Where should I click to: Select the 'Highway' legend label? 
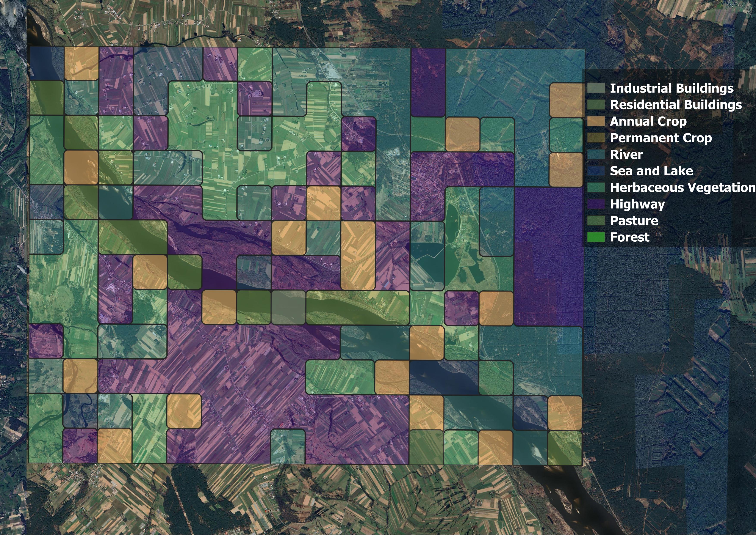tap(637, 204)
